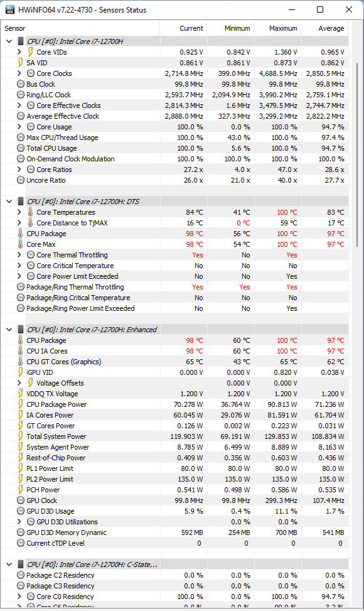Click the clock icon beside Ring/LLC Clock
The width and height of the screenshot is (364, 611).
[21, 95]
